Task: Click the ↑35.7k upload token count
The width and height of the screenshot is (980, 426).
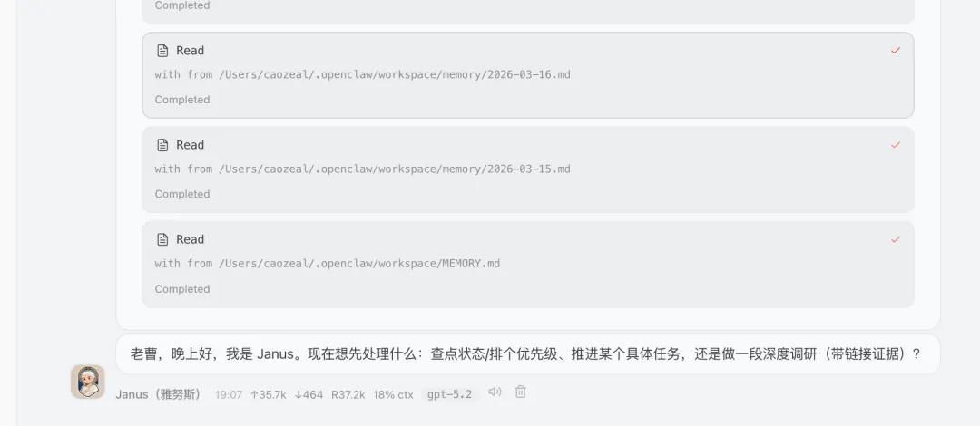Action: (268, 394)
